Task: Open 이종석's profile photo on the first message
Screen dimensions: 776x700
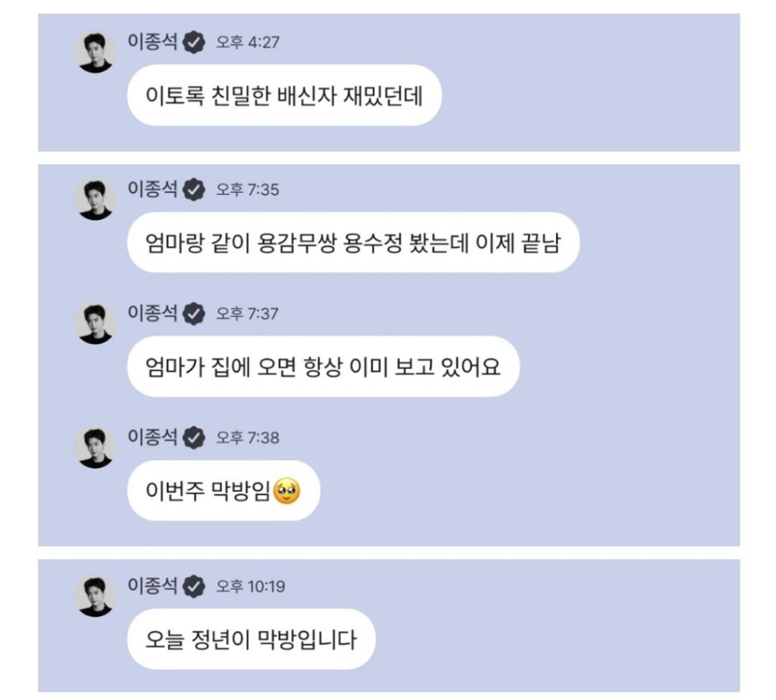Action: coord(94,50)
